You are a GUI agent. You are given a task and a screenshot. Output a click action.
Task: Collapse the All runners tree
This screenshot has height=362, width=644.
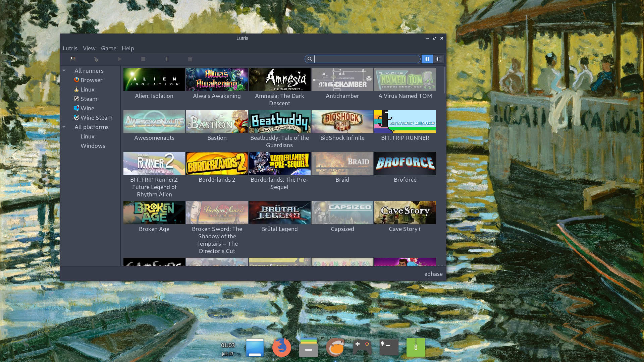64,71
